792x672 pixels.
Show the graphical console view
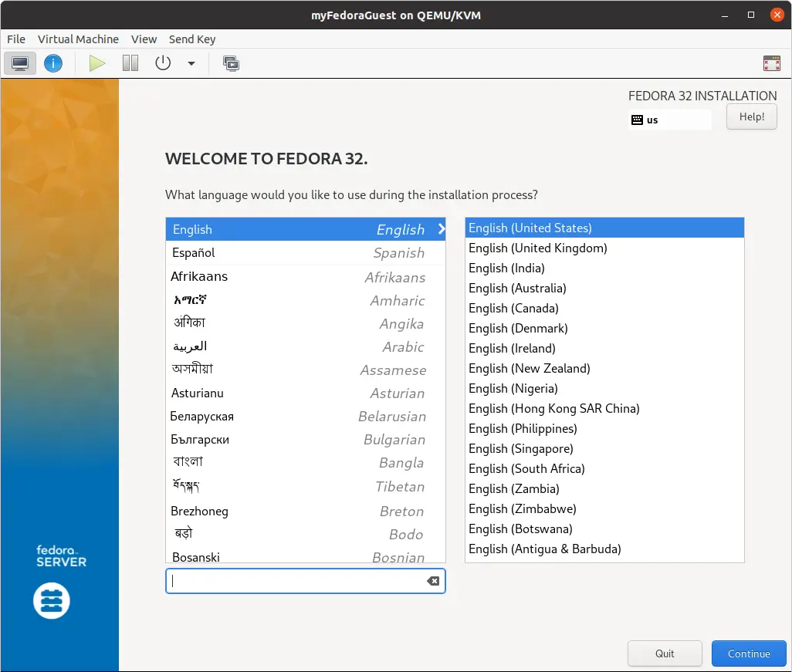[x=20, y=63]
